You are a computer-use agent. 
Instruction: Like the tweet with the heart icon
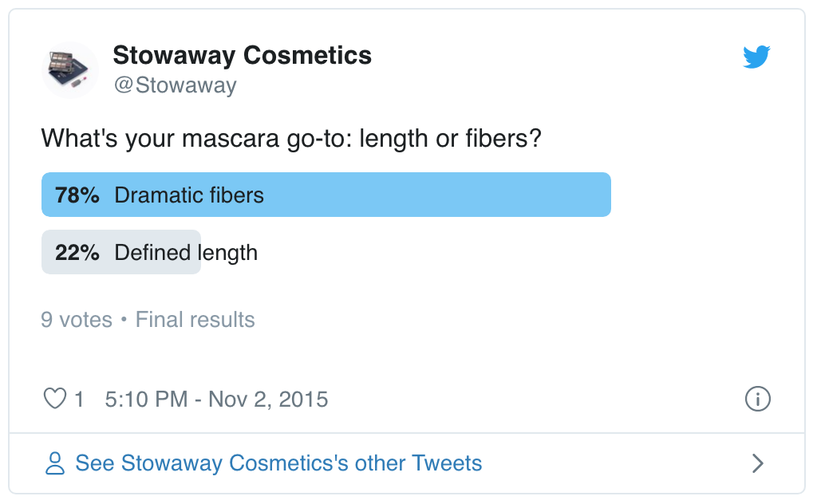(x=54, y=399)
